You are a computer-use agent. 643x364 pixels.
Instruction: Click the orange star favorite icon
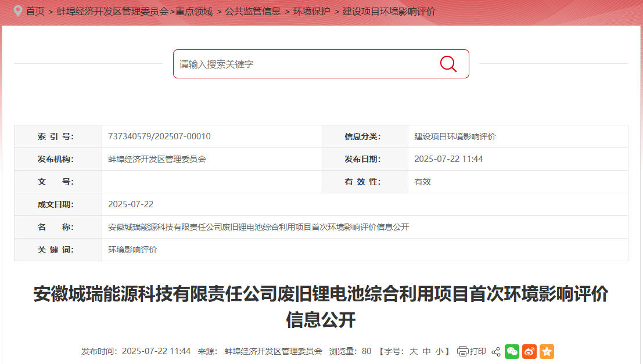click(x=546, y=351)
